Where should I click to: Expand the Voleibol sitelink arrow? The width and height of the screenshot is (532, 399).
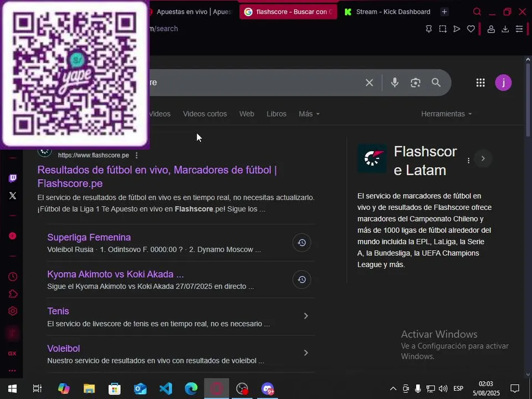tap(306, 353)
